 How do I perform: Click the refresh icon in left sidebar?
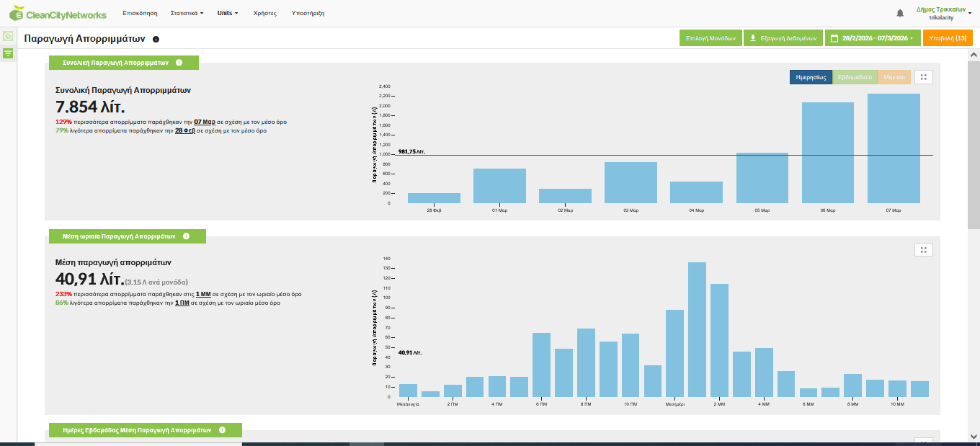point(8,36)
